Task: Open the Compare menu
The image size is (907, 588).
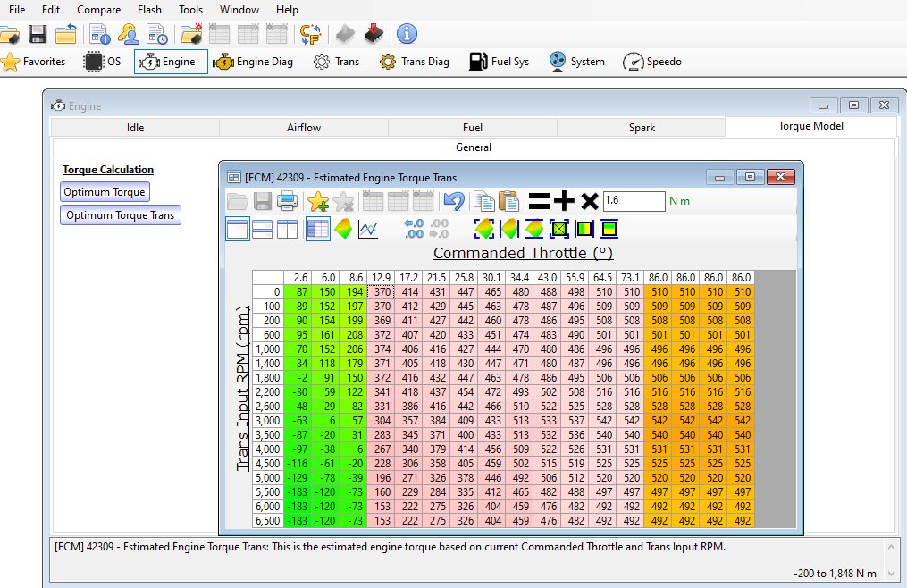Action: click(x=99, y=9)
